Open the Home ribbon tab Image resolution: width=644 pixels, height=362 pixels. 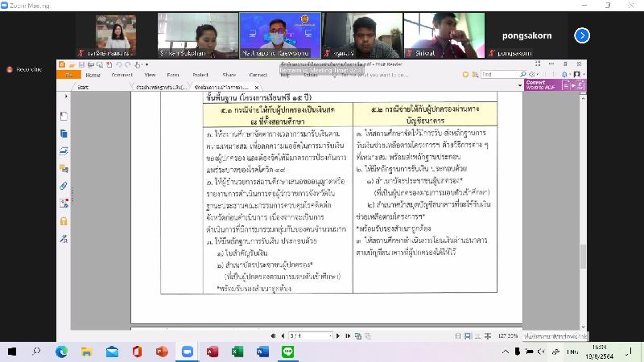(x=93, y=75)
